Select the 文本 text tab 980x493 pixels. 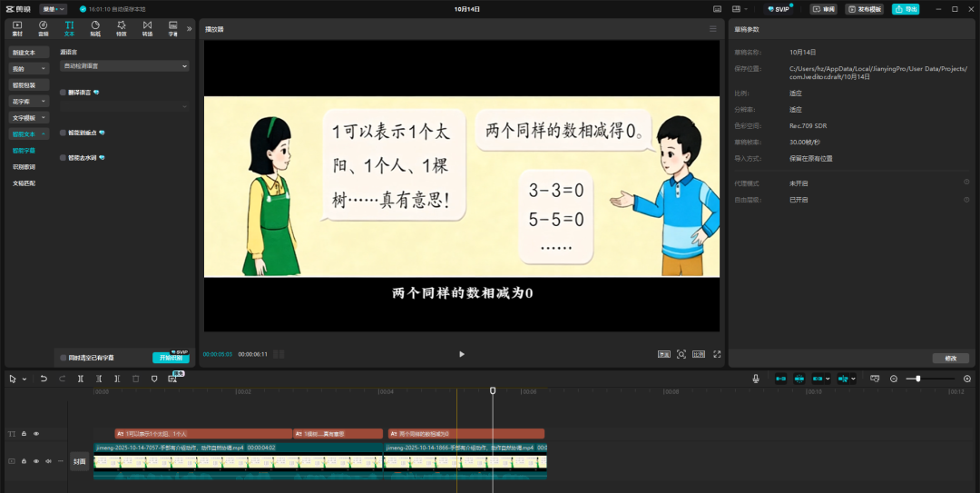coord(69,28)
